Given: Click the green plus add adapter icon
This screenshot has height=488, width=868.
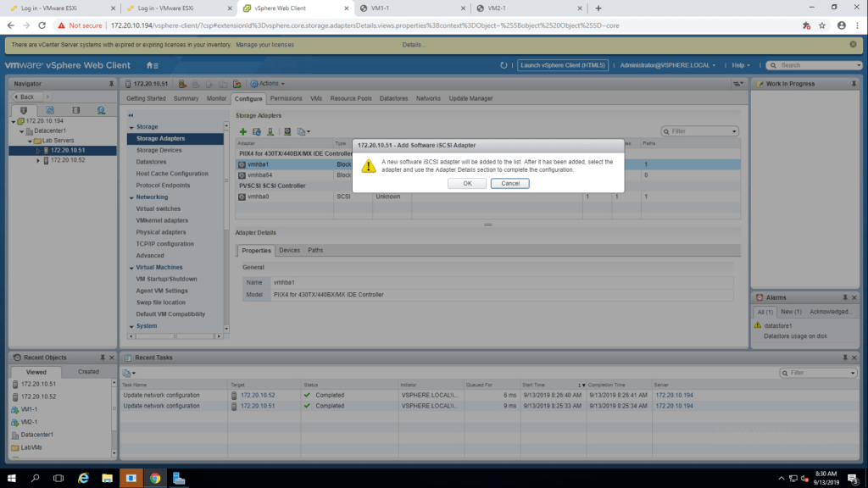Looking at the screenshot, I should click(x=242, y=131).
